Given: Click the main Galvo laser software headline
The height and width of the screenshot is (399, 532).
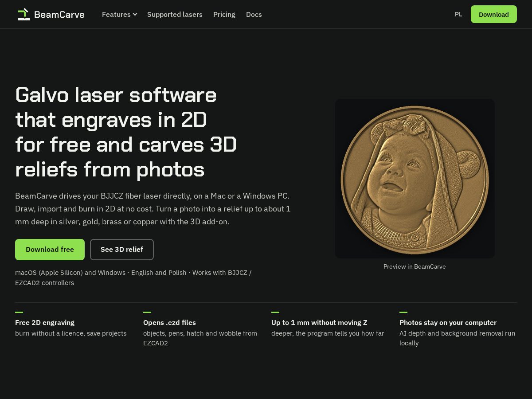Looking at the screenshot, I should [x=126, y=132].
